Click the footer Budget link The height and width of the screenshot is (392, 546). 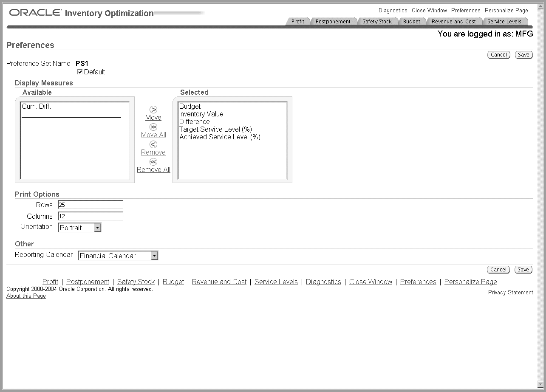(173, 282)
